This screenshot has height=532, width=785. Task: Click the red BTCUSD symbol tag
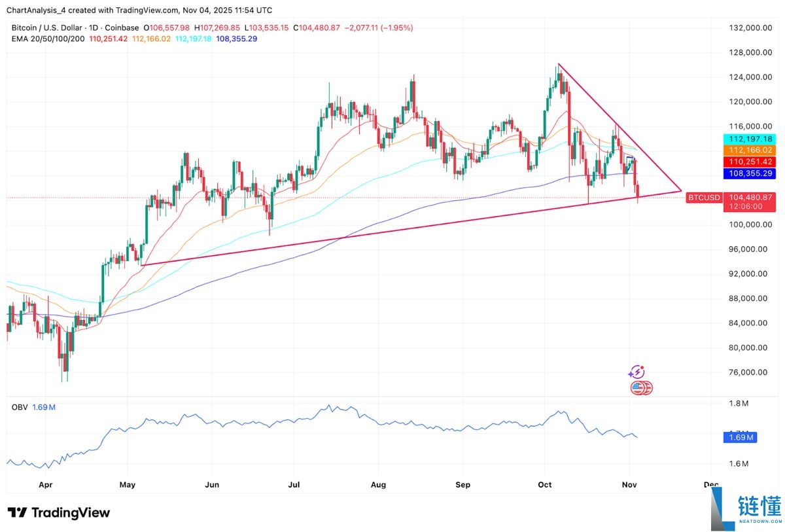point(703,198)
